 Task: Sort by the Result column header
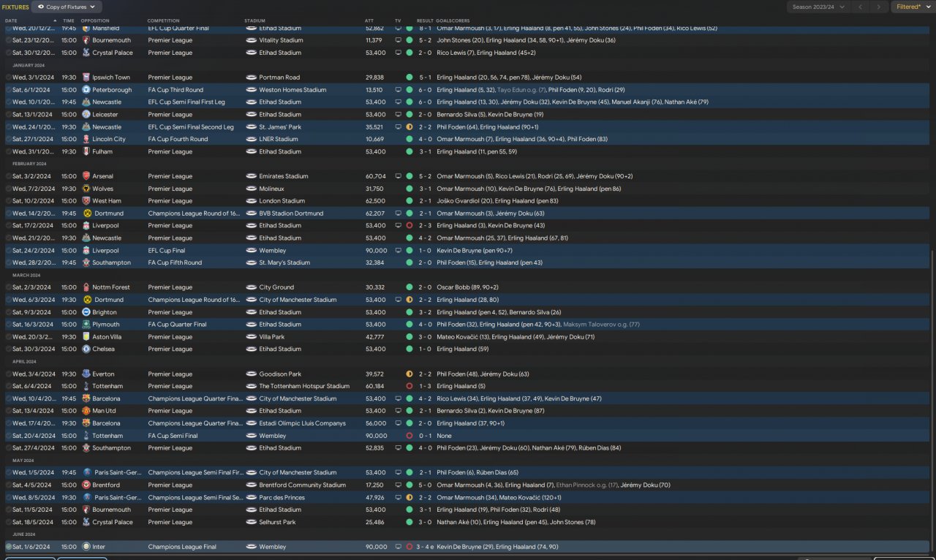(425, 20)
